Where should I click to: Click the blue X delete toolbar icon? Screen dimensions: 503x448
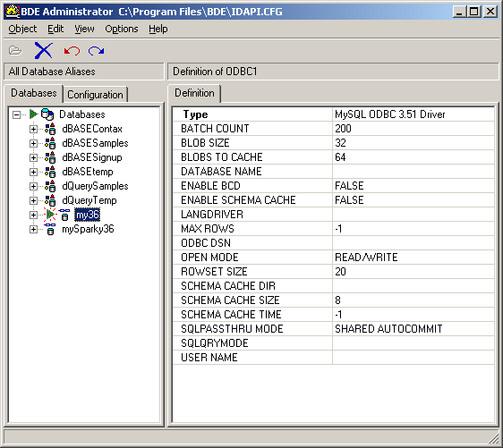coord(43,51)
